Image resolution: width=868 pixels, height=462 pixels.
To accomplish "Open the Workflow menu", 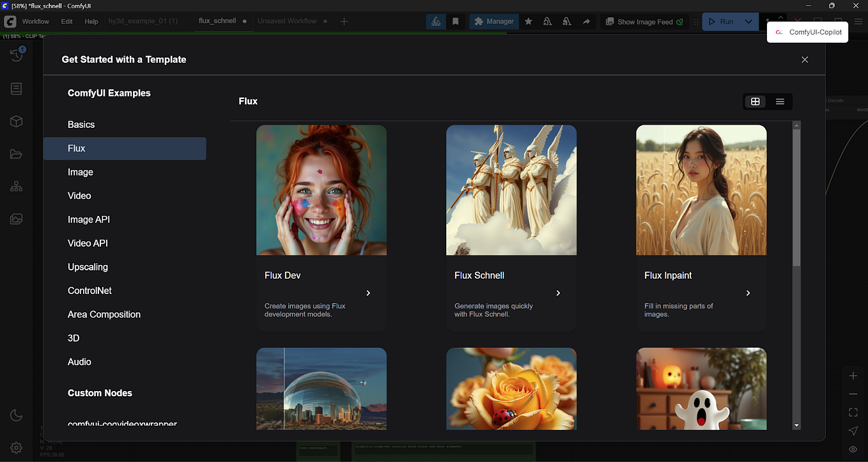I will pyautogui.click(x=36, y=21).
